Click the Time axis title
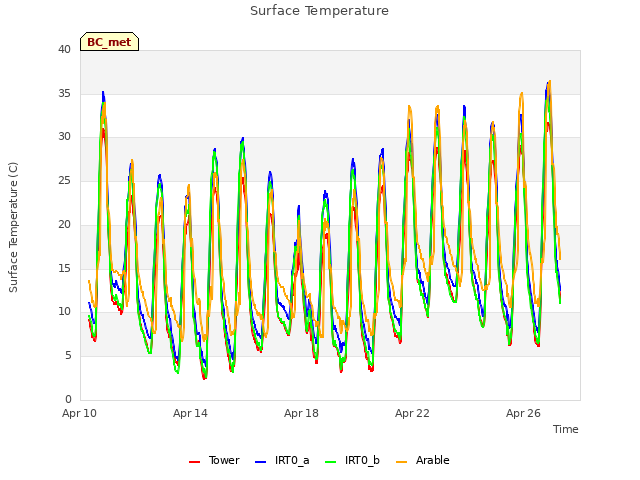 [x=565, y=429]
